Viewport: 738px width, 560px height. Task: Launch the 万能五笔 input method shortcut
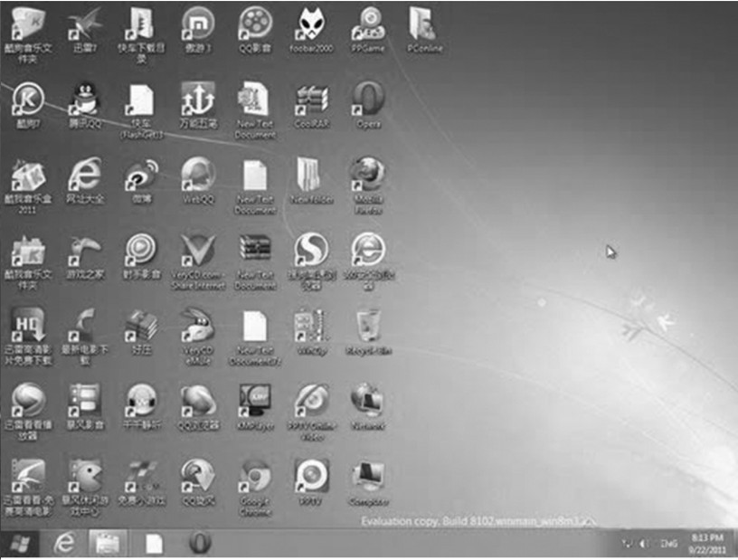tap(198, 106)
